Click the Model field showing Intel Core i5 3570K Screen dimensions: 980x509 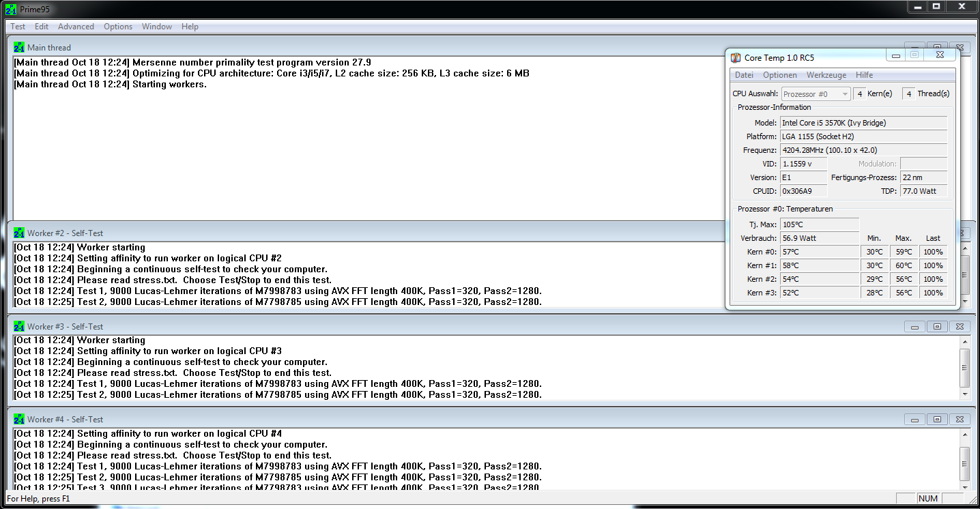(863, 123)
